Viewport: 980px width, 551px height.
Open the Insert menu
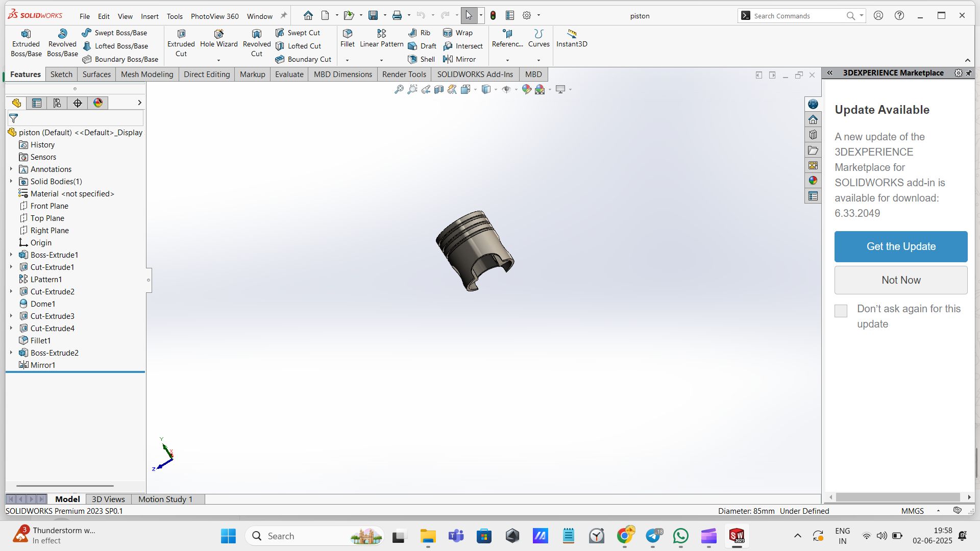pos(150,16)
